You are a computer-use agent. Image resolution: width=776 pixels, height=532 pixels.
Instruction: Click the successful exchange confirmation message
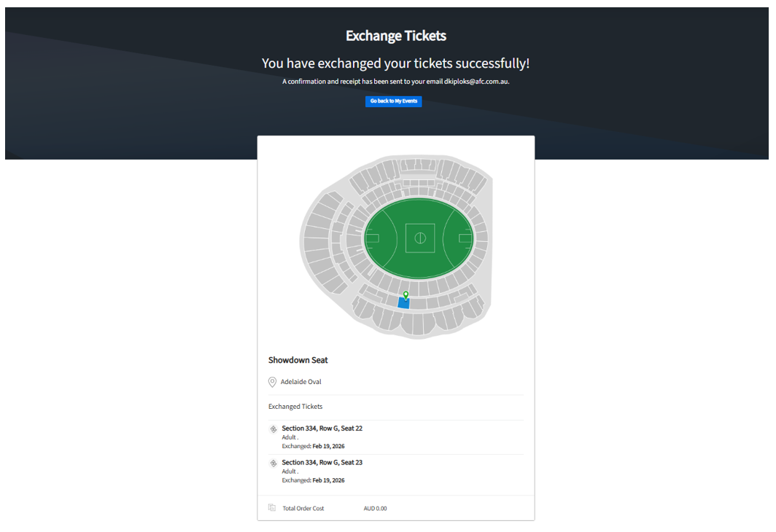395,64
